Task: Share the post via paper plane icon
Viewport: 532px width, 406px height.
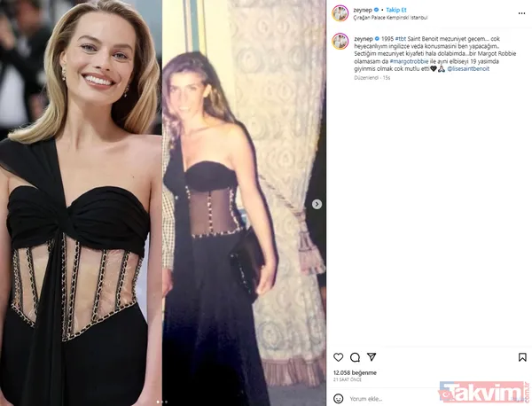Action: pos(372,357)
